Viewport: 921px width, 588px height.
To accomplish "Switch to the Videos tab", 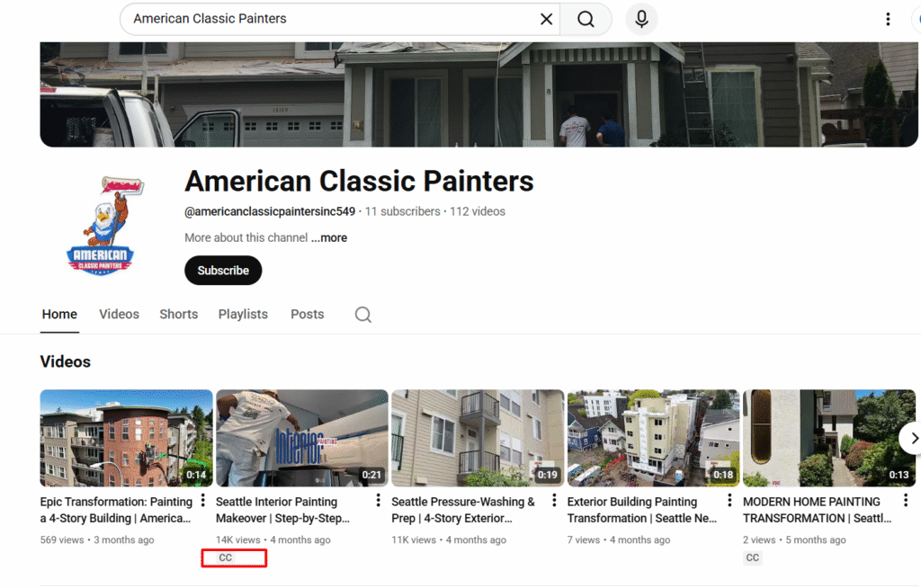I will pos(119,315).
